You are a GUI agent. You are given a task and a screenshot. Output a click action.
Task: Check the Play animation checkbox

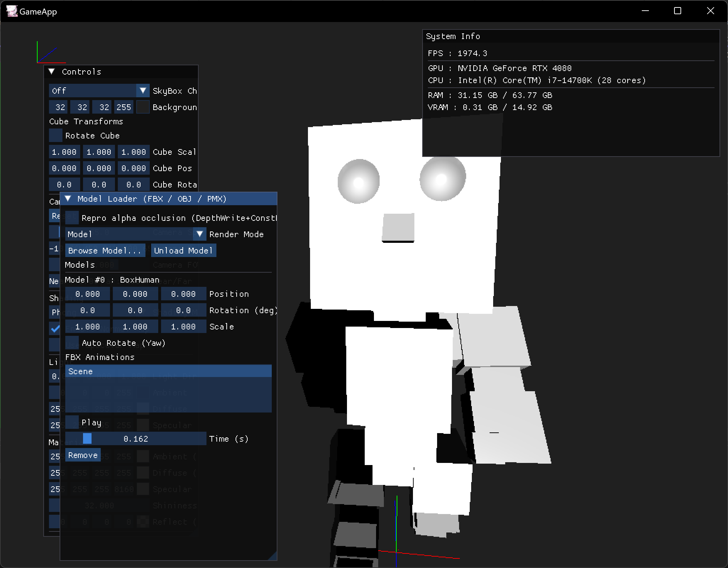(72, 422)
